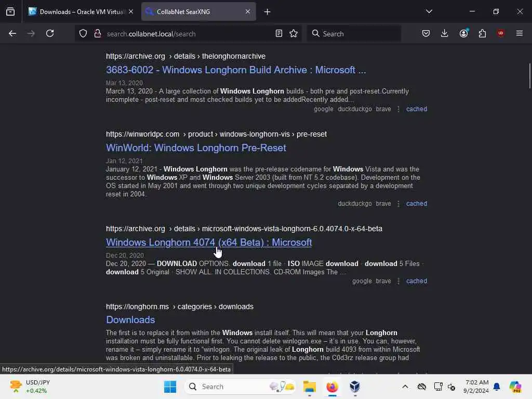Open cached link for Longhorn 4074 result
Screen dimensions: 532x399
point(417,281)
